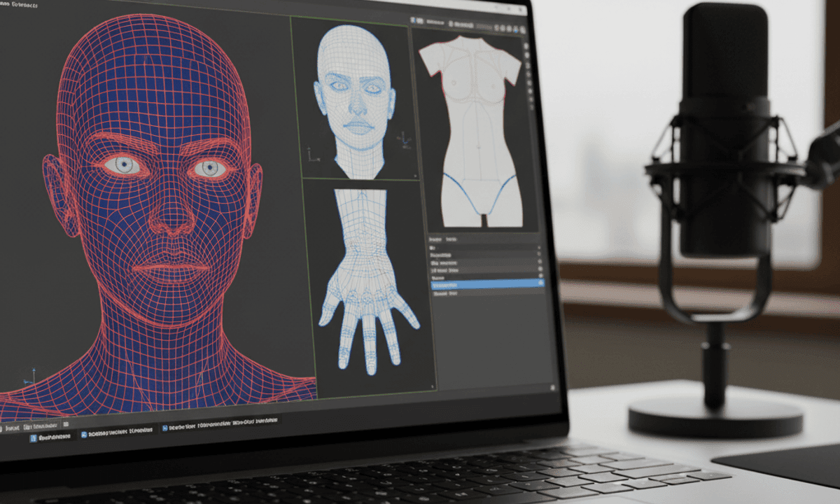Click the first toolbar icon top right
Viewport: 840px width, 504px height.
coord(496,29)
